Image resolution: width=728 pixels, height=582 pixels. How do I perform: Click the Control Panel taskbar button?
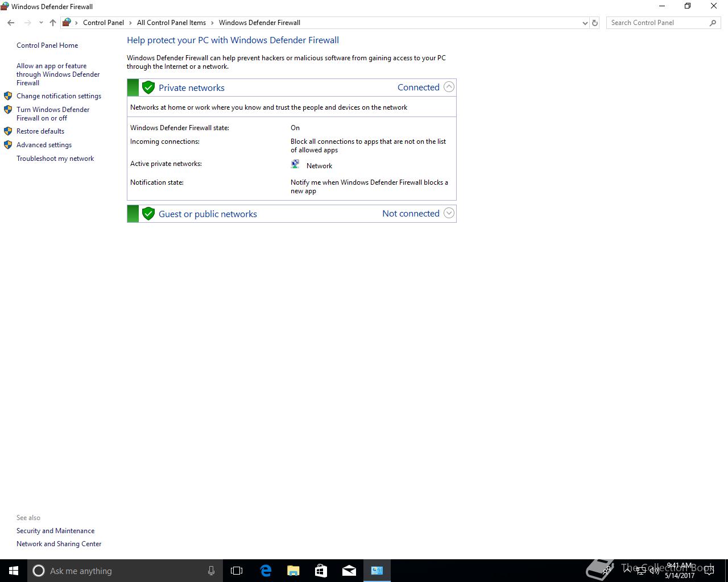point(377,571)
